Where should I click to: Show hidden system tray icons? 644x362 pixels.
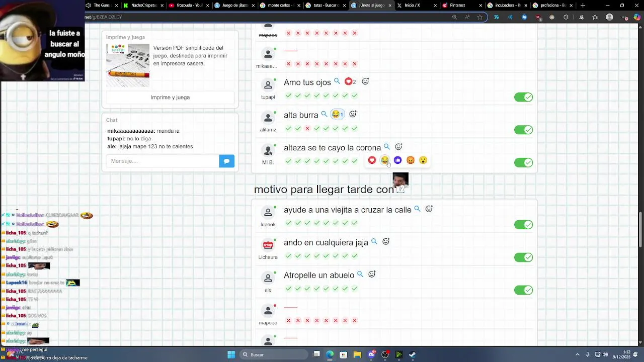point(578,354)
